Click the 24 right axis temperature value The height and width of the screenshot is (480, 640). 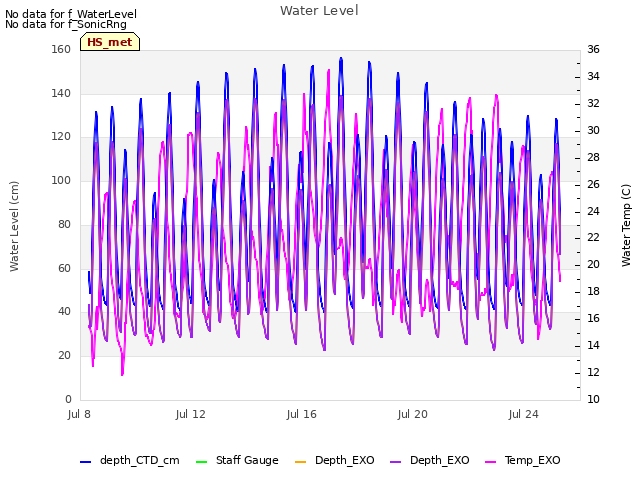593,211
